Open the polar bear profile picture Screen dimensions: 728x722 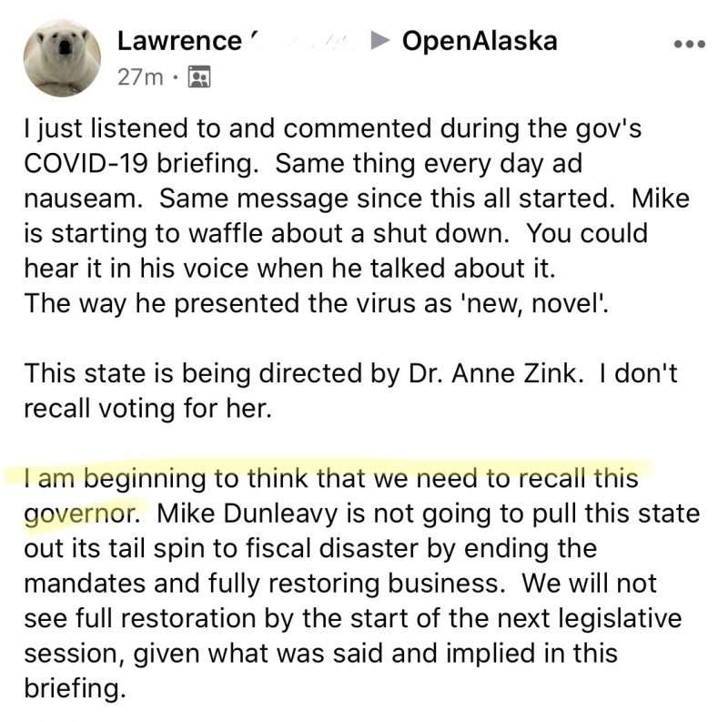click(62, 58)
